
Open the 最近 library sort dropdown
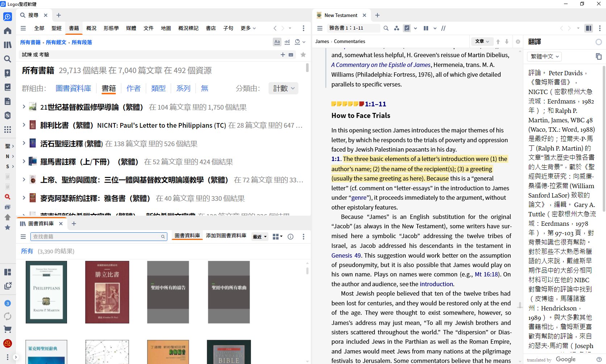point(260,237)
